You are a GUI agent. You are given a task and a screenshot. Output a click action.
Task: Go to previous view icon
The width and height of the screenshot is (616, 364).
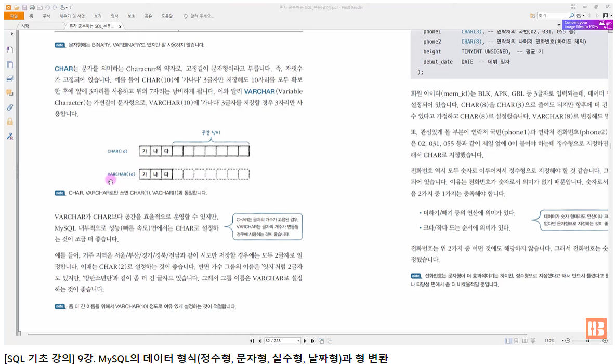pyautogui.click(x=321, y=341)
